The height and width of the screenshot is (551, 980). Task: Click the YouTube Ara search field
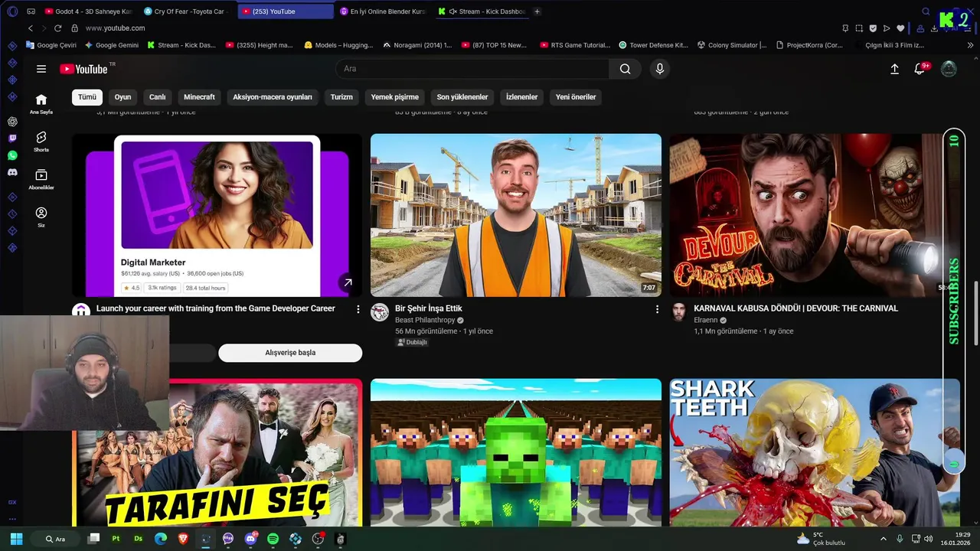(x=472, y=69)
